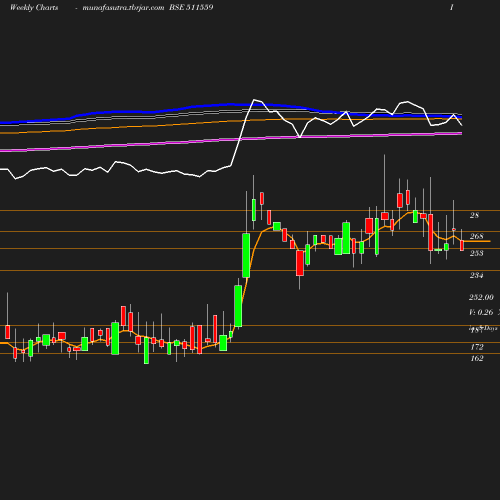This screenshot has width=500, height=500.
Task: Click the 162 price level label
Action: click(477, 358)
